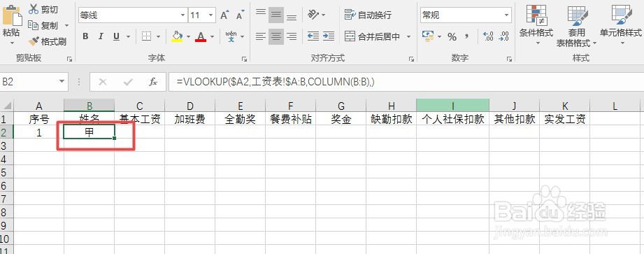Click the text orientation icon

point(314,15)
